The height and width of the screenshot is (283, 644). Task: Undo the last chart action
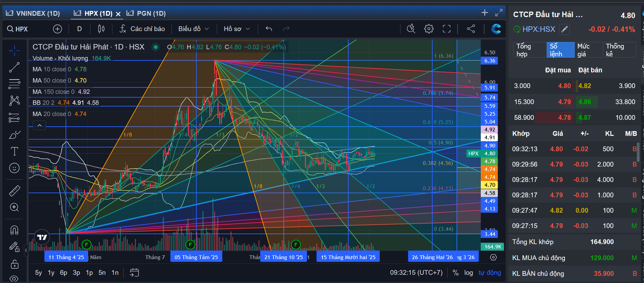269,29
